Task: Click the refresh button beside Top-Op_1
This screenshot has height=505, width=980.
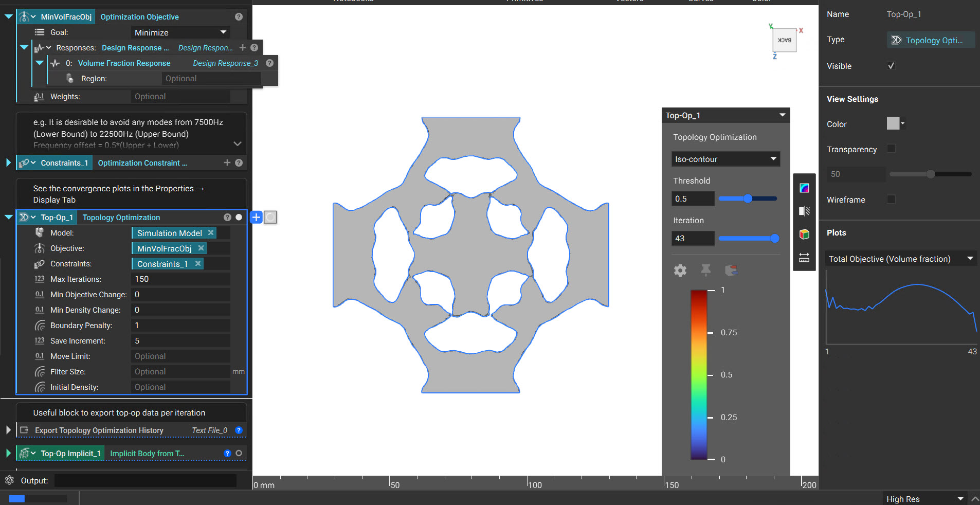Action: point(270,217)
